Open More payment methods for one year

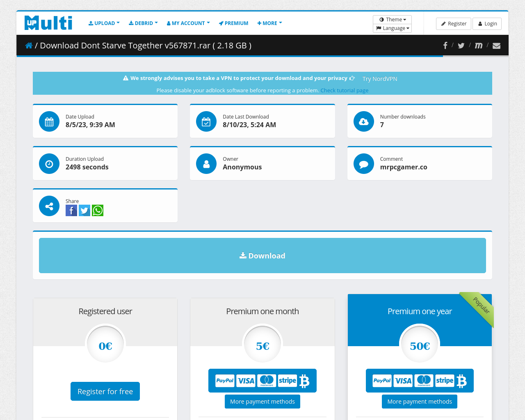[420, 402]
